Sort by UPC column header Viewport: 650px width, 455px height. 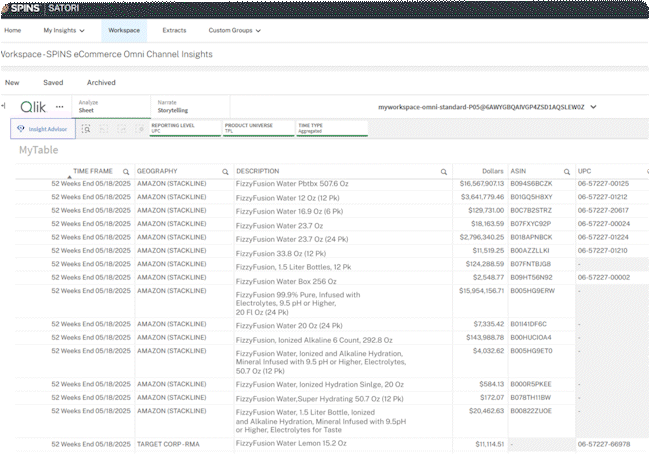(585, 171)
